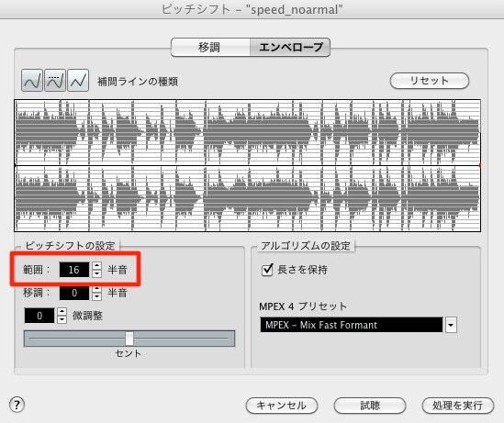Click the red envelope end point marker

pyautogui.click(x=480, y=166)
